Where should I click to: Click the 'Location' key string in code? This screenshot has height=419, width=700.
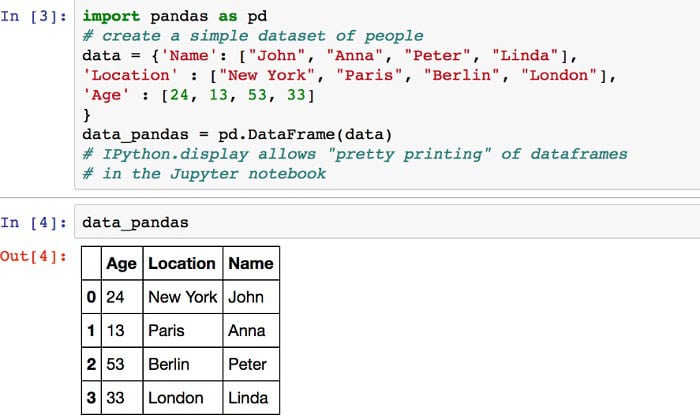[130, 75]
